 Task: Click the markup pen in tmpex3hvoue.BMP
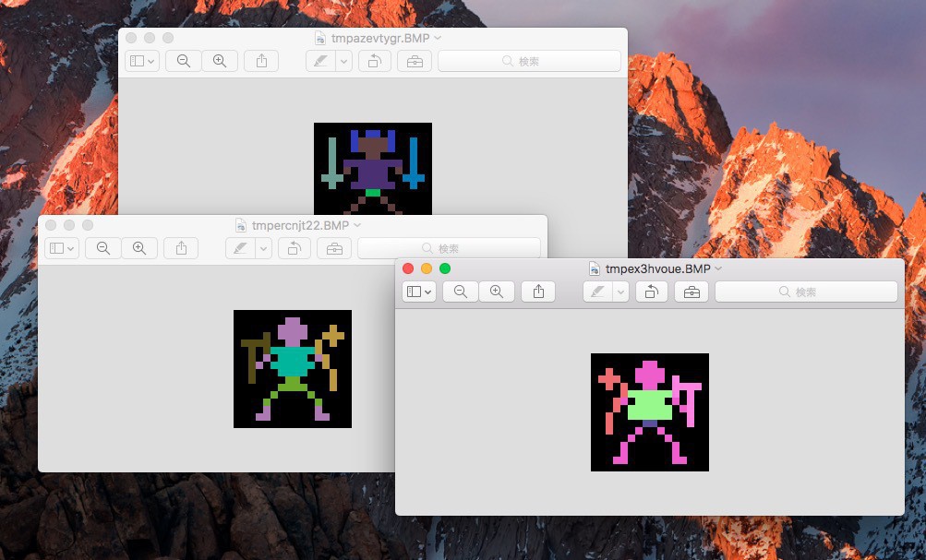coord(597,292)
